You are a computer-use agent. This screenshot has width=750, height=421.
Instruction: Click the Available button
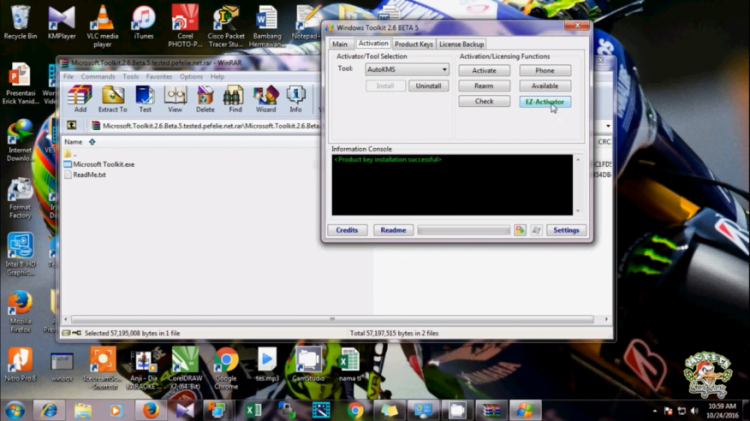click(545, 86)
